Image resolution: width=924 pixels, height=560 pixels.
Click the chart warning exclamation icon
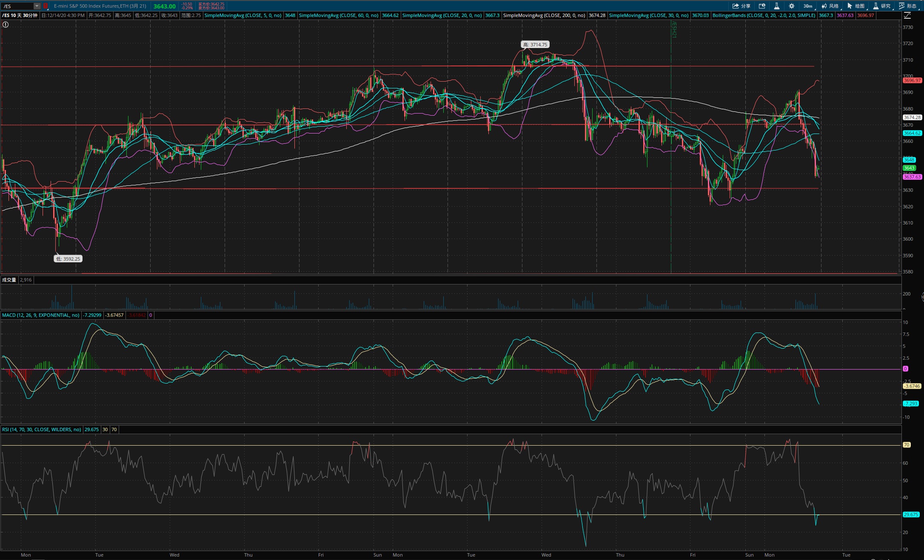(6, 25)
